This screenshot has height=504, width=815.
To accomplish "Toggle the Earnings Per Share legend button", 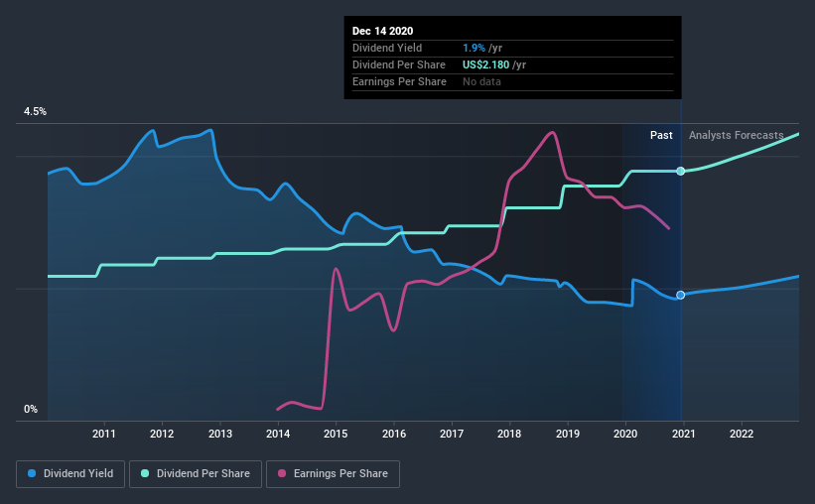I will pos(333,474).
